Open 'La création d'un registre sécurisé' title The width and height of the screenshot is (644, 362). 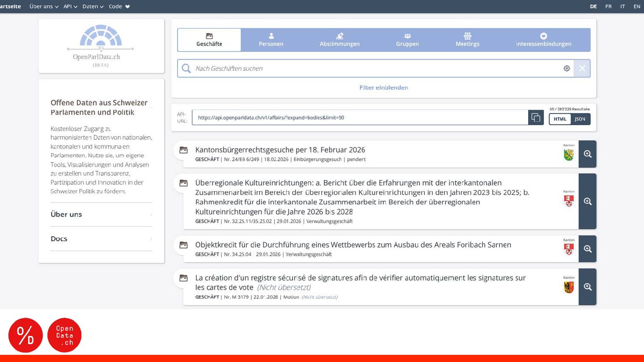tap(360, 282)
